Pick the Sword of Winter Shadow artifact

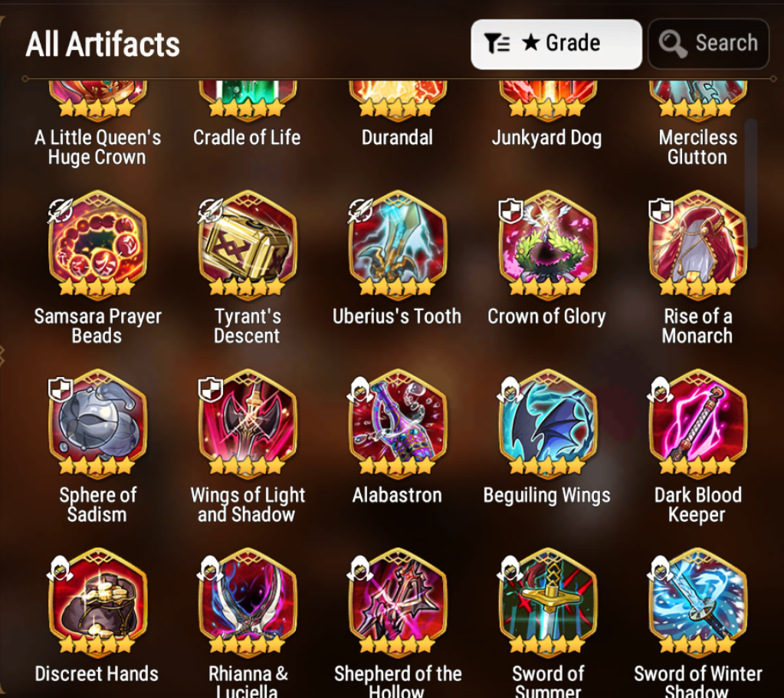coord(697,602)
